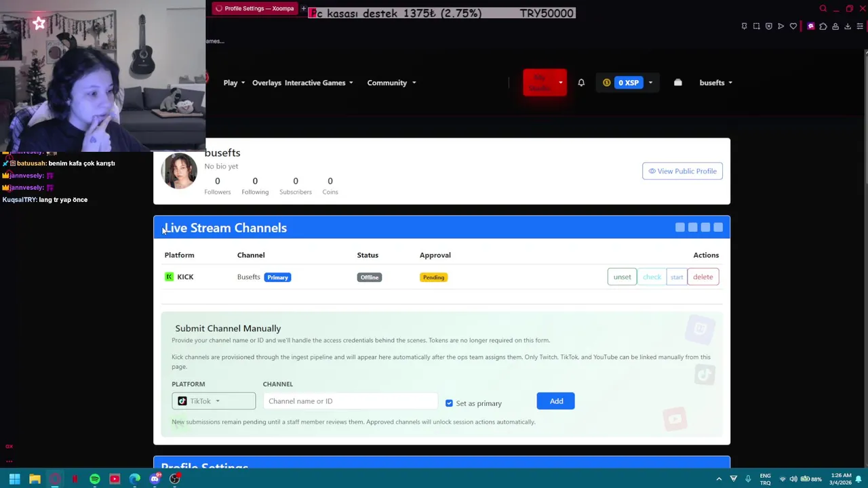868x488 pixels.
Task: Delete the KICK Busefts channel
Action: click(x=703, y=277)
